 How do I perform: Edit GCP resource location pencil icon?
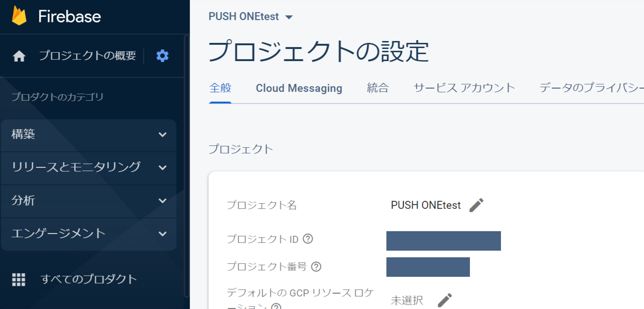445,300
